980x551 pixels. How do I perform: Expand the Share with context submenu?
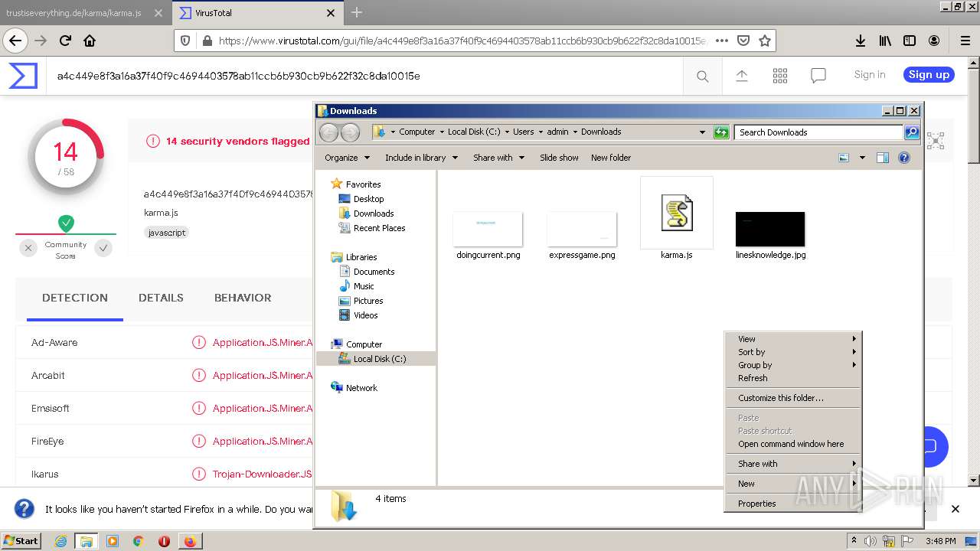coord(792,464)
